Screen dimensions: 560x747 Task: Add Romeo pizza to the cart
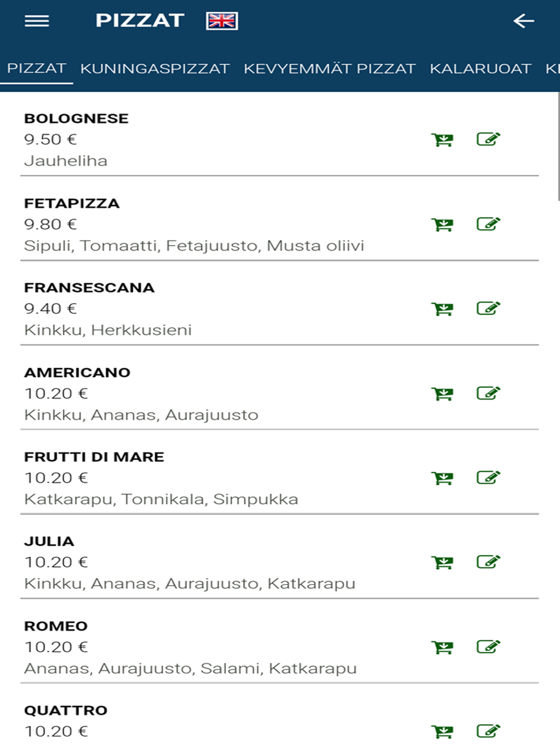[442, 647]
